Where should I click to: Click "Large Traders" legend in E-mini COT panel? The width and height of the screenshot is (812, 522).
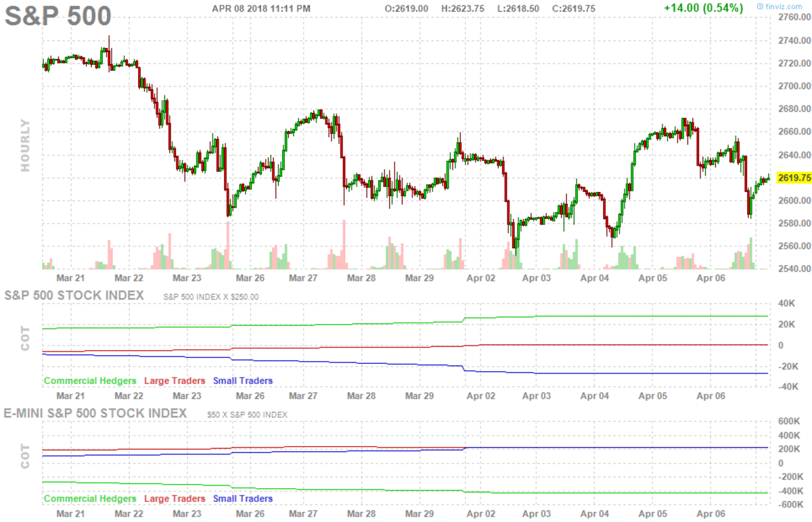[x=175, y=498]
